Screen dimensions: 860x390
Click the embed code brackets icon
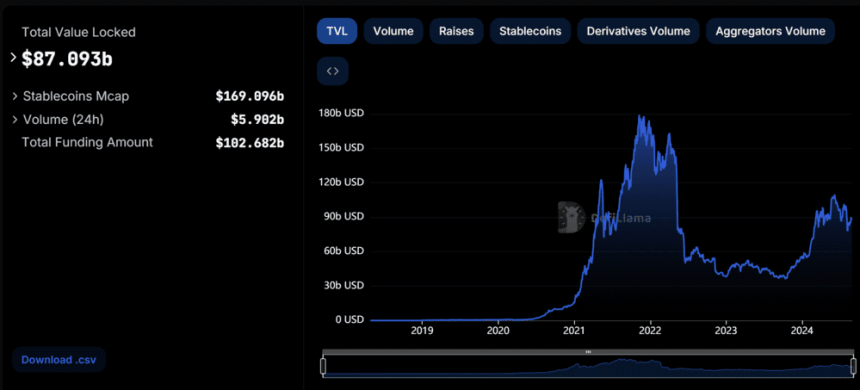(332, 71)
